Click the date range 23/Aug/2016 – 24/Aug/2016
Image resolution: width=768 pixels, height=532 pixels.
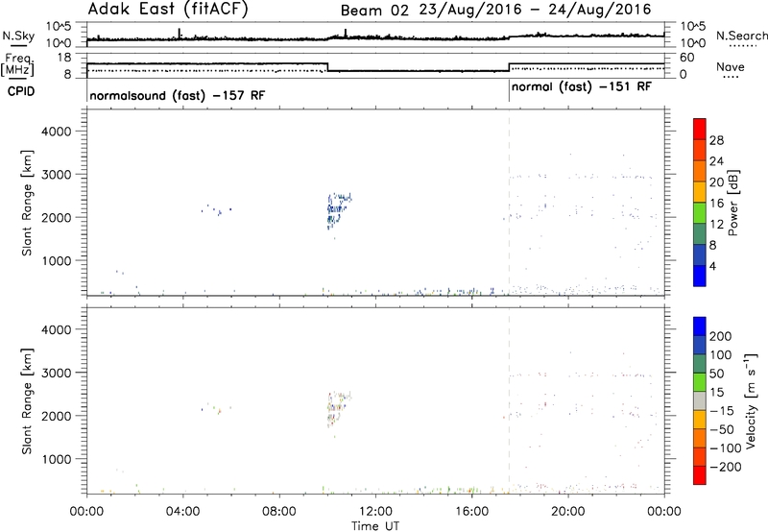[535, 10]
